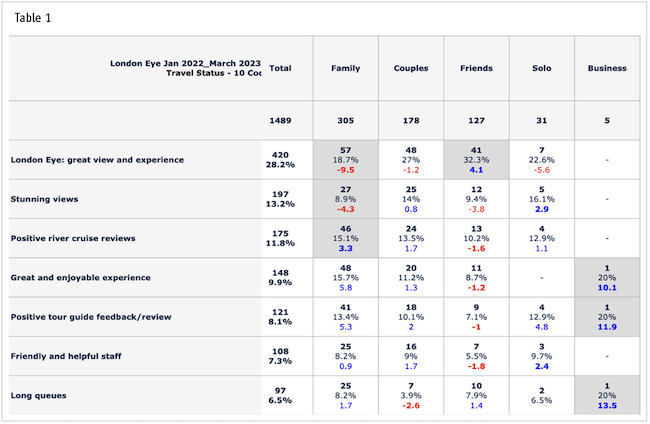The image size is (650, 424).
Task: Select the Stunning views row label
Action: click(x=43, y=199)
